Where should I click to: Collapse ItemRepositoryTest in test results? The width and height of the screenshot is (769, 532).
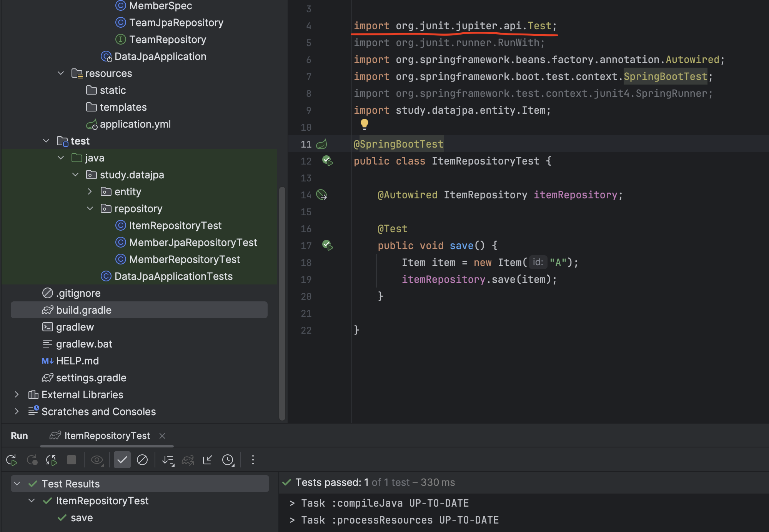point(32,500)
